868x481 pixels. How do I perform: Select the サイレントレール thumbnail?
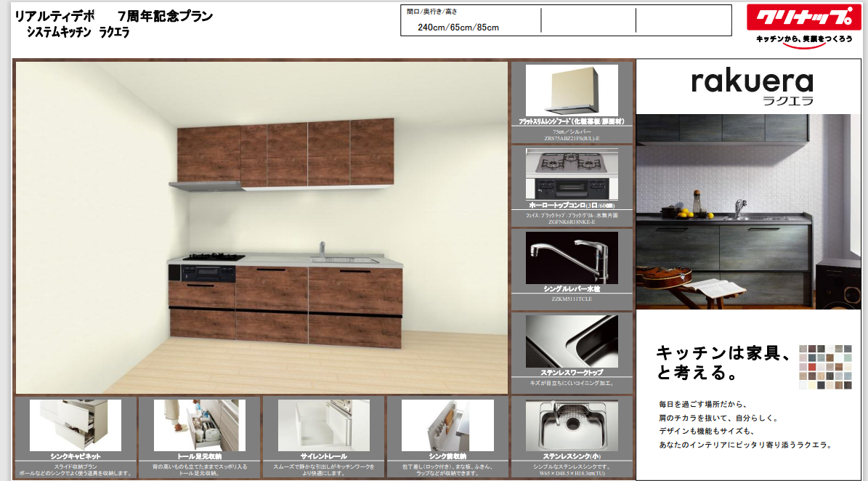click(x=323, y=425)
